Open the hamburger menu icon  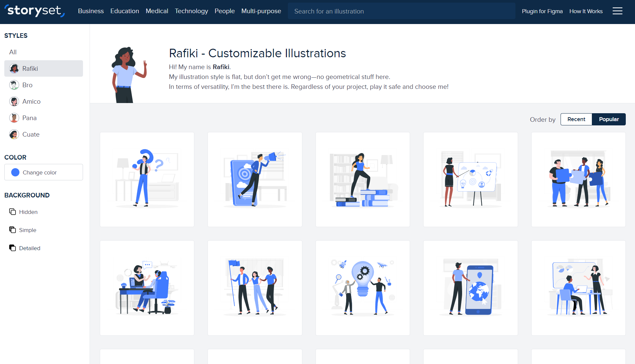(x=617, y=11)
